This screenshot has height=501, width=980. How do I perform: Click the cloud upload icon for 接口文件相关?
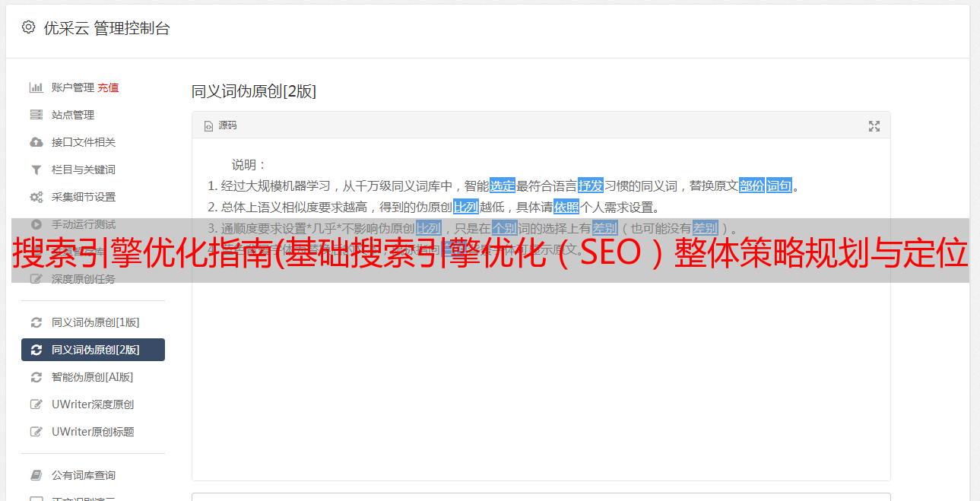36,142
